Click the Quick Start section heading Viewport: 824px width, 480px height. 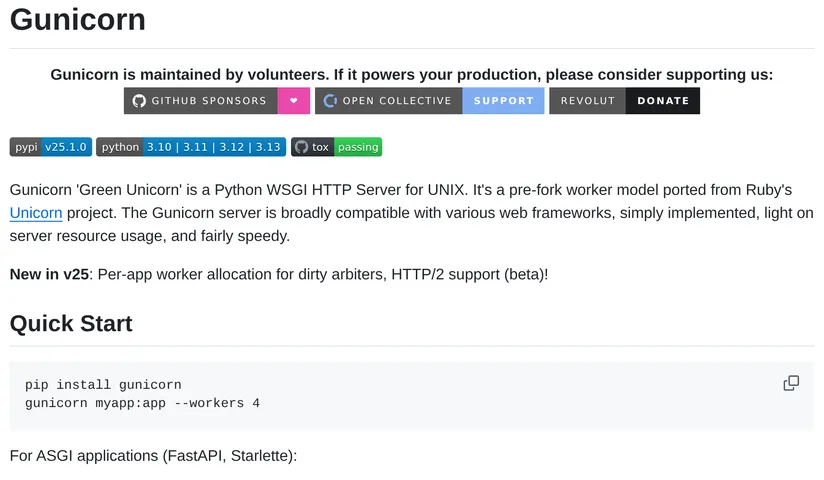tap(71, 323)
